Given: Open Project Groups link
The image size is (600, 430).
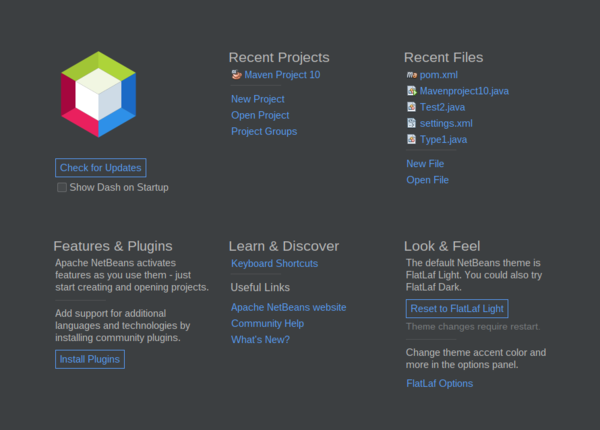Looking at the screenshot, I should pos(263,131).
